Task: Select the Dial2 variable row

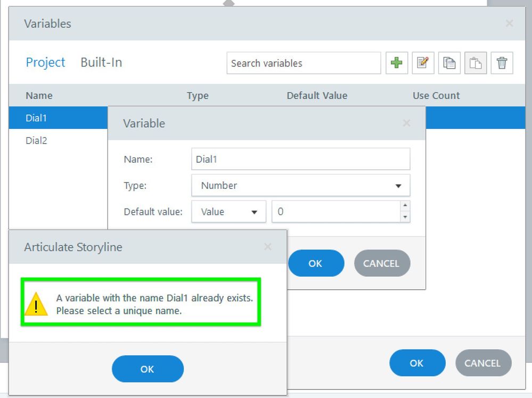Action: point(59,140)
